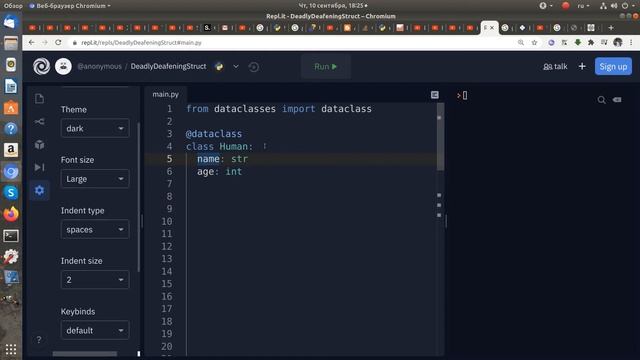The width and height of the screenshot is (640, 360).
Task: Open the Font size dropdown set to Large
Action: pos(95,179)
